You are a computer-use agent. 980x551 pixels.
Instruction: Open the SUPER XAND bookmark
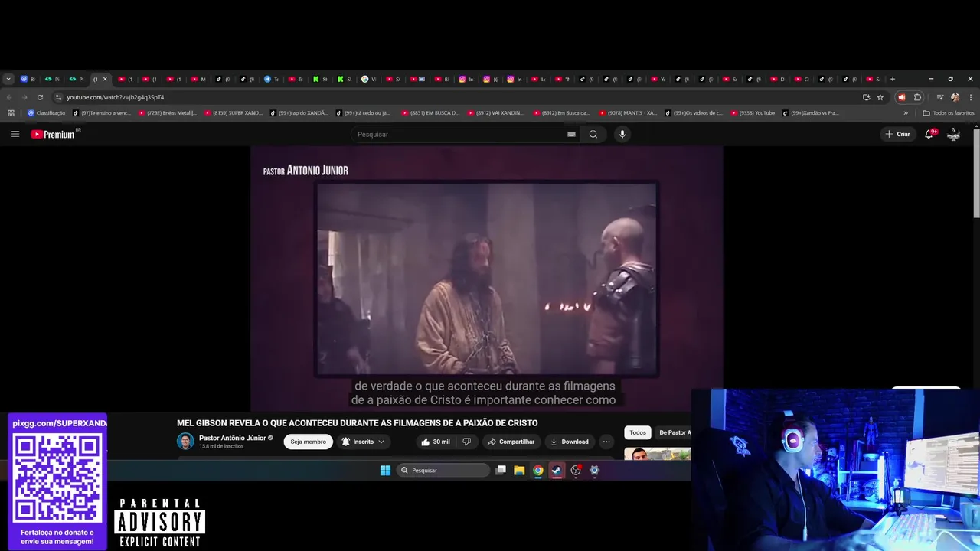(234, 112)
